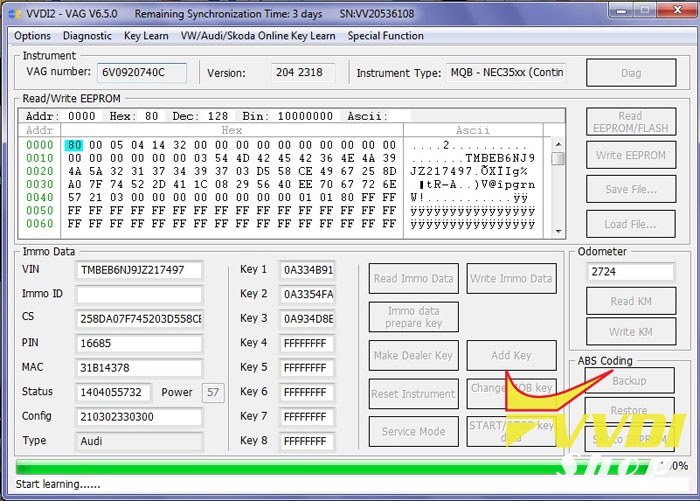This screenshot has width=700, height=501.
Task: Close the VVDI2 window
Action: pos(677,11)
